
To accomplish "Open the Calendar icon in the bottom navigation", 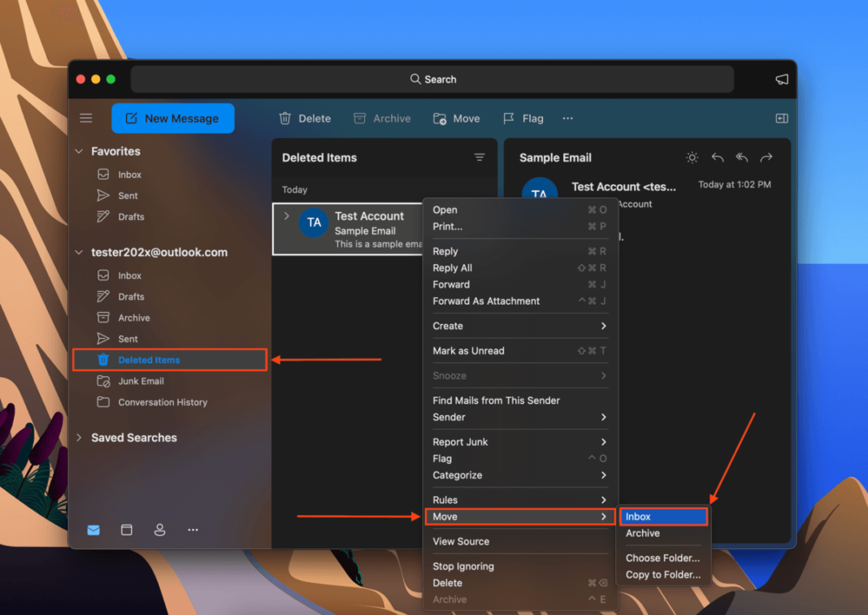I will tap(127, 530).
